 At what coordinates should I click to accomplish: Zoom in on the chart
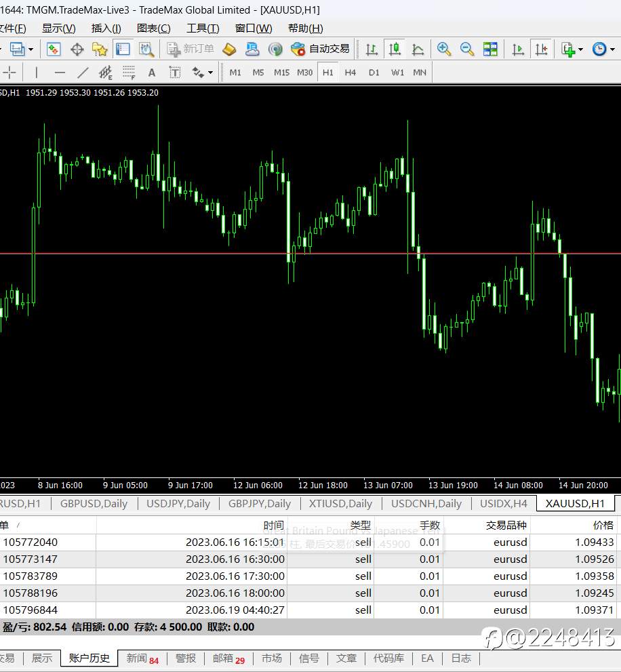pos(444,50)
